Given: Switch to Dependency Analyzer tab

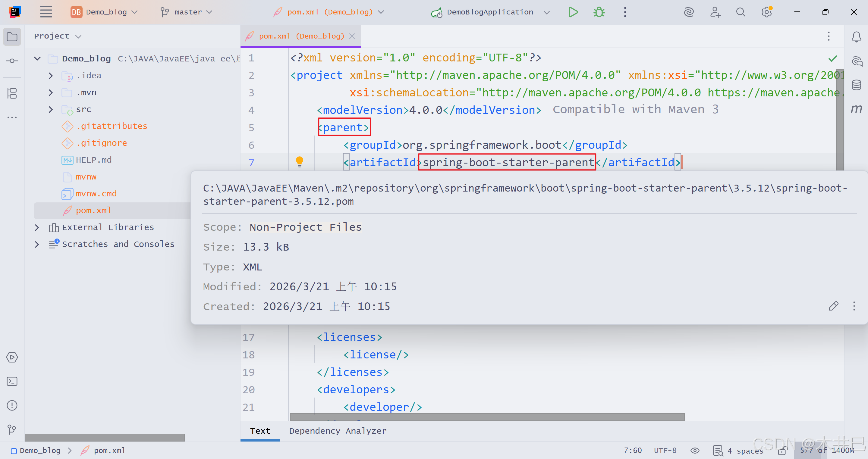Looking at the screenshot, I should tap(338, 431).
